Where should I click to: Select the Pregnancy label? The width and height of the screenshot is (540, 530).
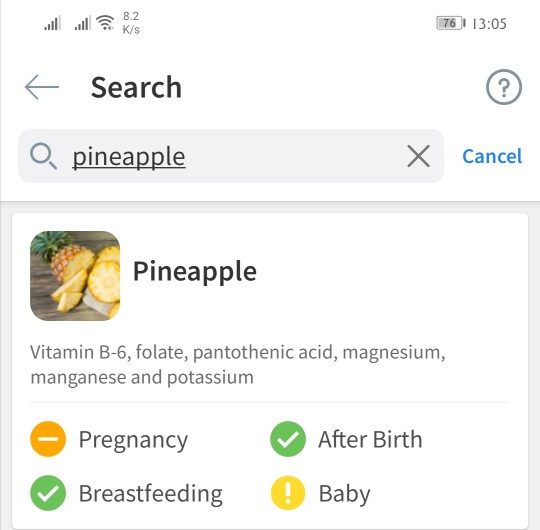click(x=133, y=440)
